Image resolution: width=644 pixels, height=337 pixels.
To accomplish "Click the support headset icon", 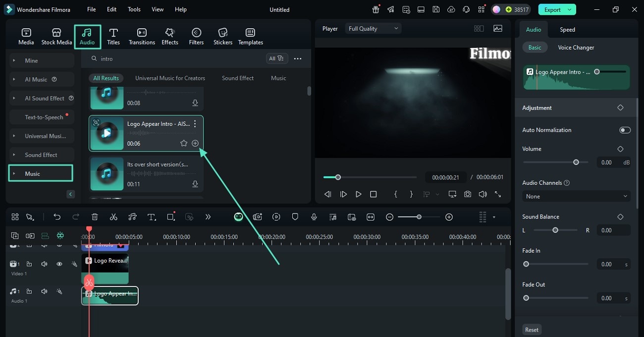I will [x=466, y=9].
